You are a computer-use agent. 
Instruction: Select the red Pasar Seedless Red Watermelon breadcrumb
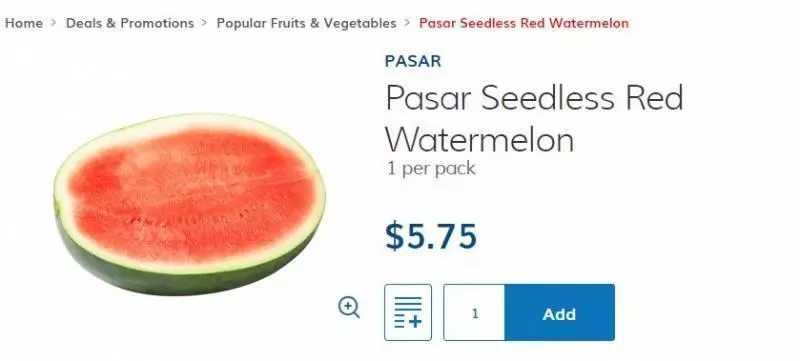pyautogui.click(x=524, y=23)
